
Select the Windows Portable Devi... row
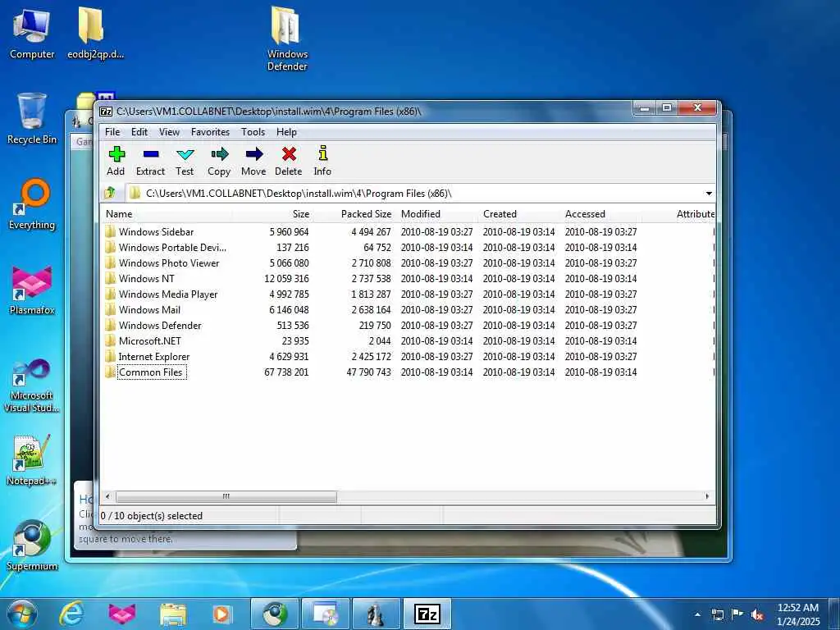tap(409, 248)
